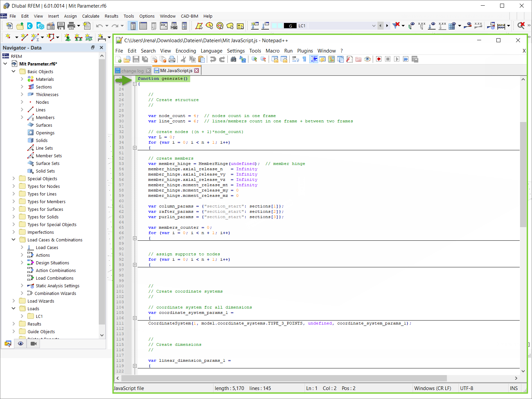Image resolution: width=532 pixels, height=399 pixels.
Task: Zoom in on the JavaScript code
Action: (255, 59)
